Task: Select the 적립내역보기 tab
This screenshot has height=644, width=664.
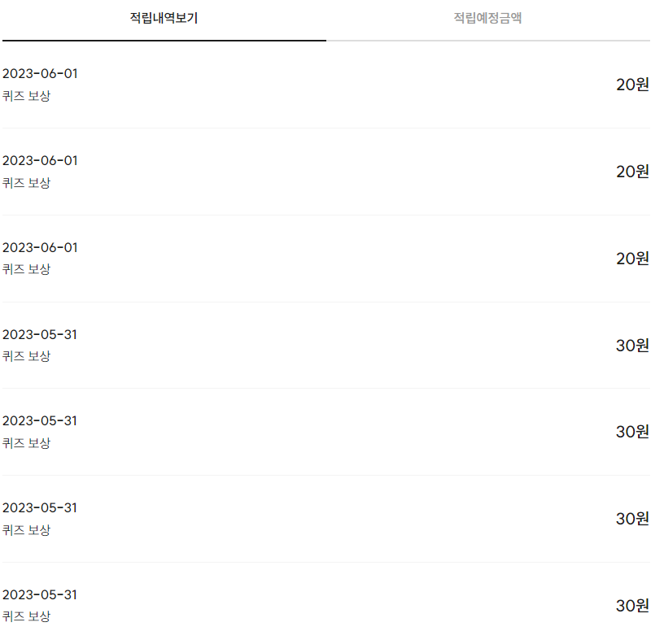Action: (163, 18)
